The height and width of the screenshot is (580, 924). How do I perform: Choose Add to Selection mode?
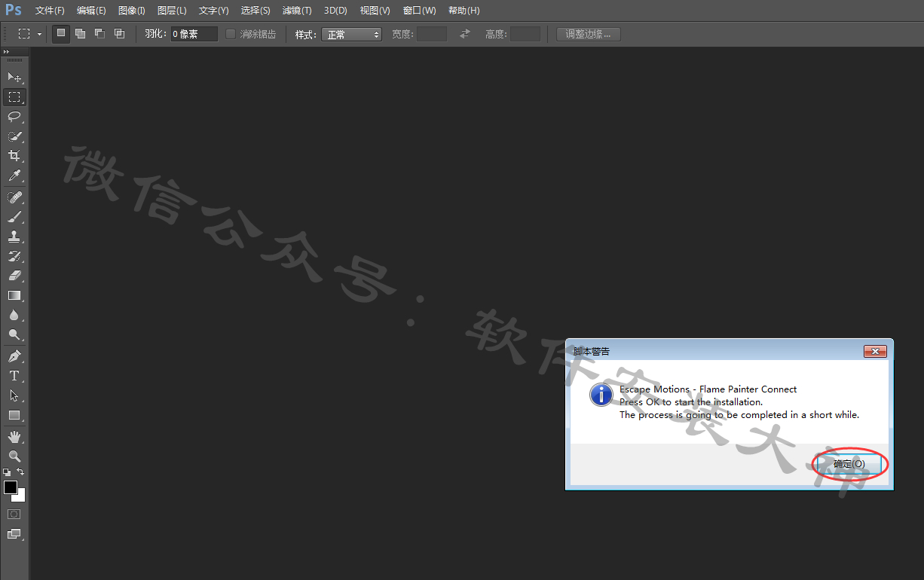[x=81, y=34]
